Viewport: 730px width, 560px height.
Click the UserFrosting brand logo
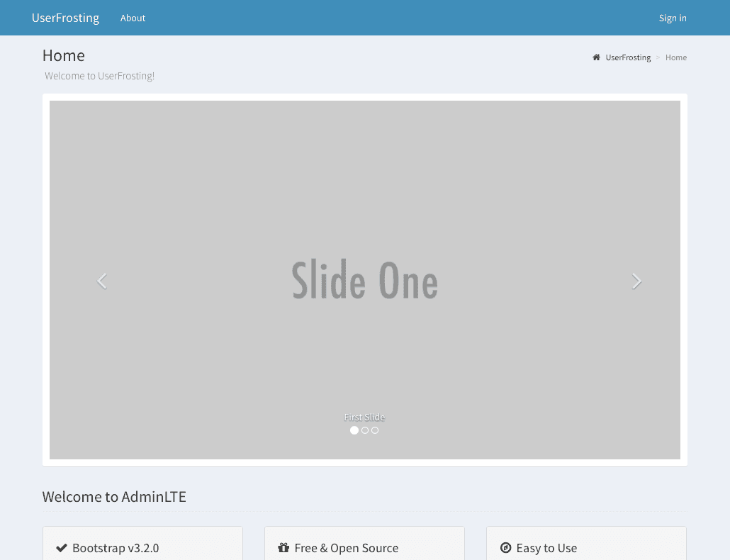coord(65,18)
